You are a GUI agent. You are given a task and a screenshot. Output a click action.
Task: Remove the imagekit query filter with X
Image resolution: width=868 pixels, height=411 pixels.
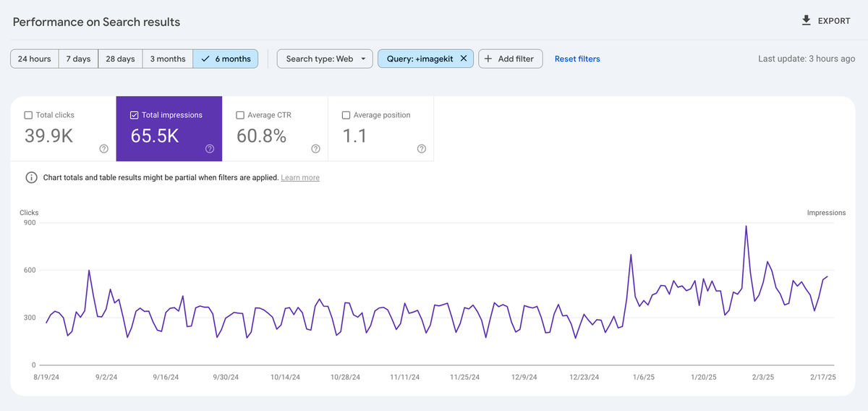click(464, 59)
